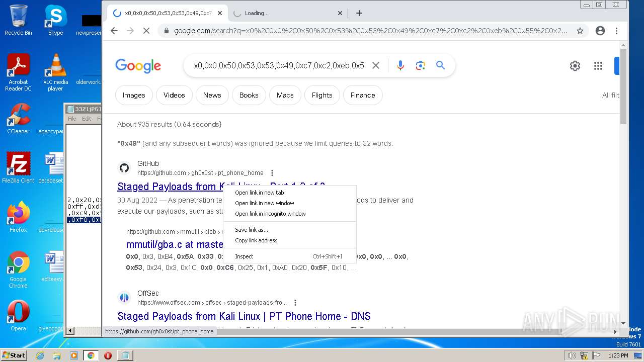
Task: Click the Chrome address bar URL
Action: 370,31
